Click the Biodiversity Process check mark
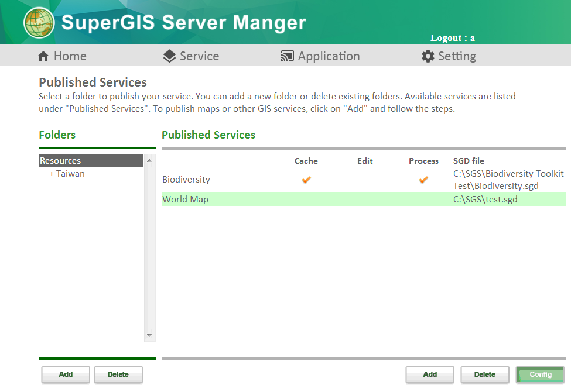571x392 pixels. tap(423, 180)
